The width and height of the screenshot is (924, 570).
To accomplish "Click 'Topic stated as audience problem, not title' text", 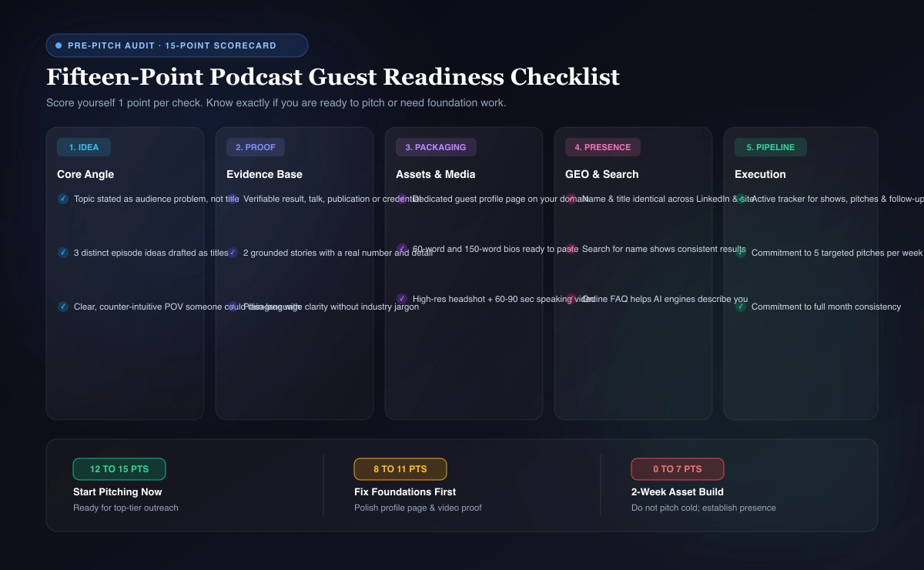I will tap(156, 199).
